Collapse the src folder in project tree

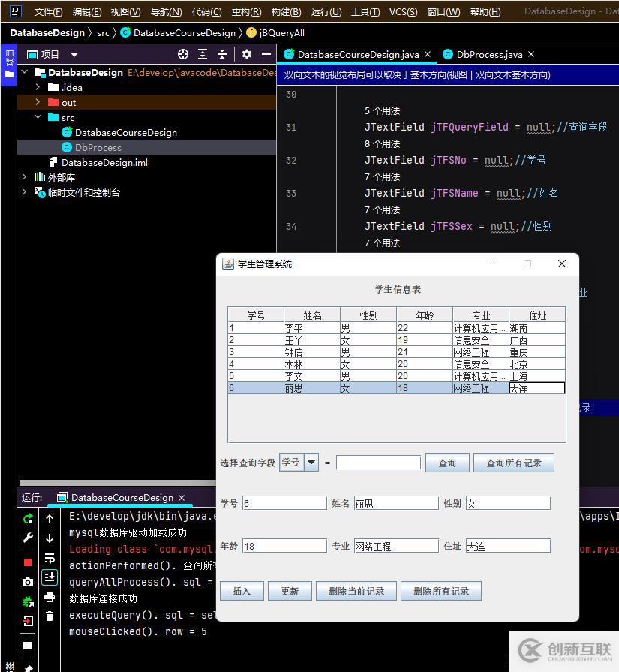tap(38, 117)
